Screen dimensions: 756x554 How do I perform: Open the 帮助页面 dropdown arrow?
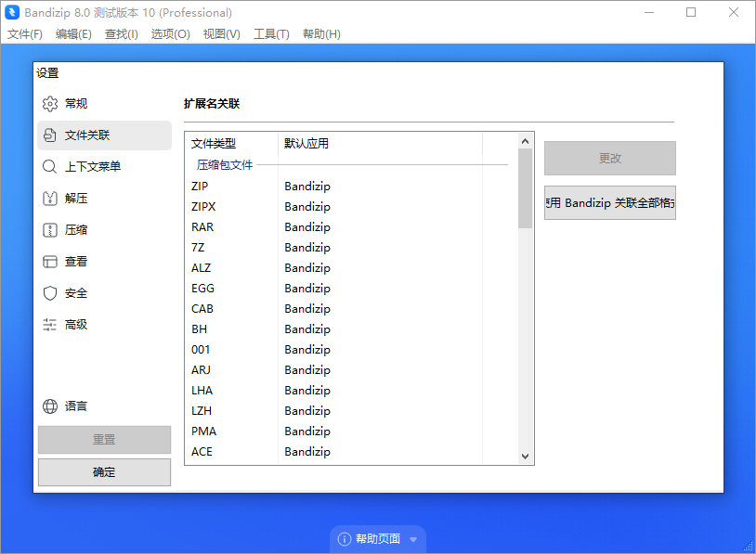pyautogui.click(x=411, y=538)
